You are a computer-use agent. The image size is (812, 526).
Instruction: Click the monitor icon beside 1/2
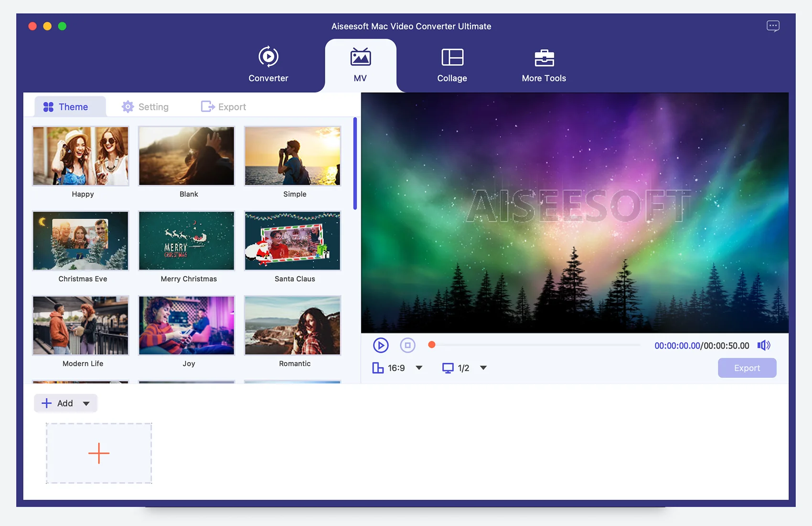tap(448, 368)
